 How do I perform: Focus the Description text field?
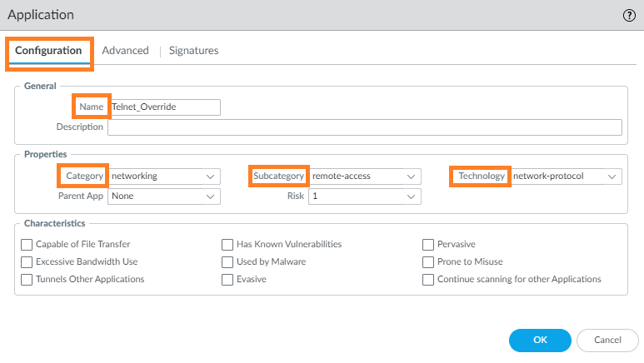point(364,127)
